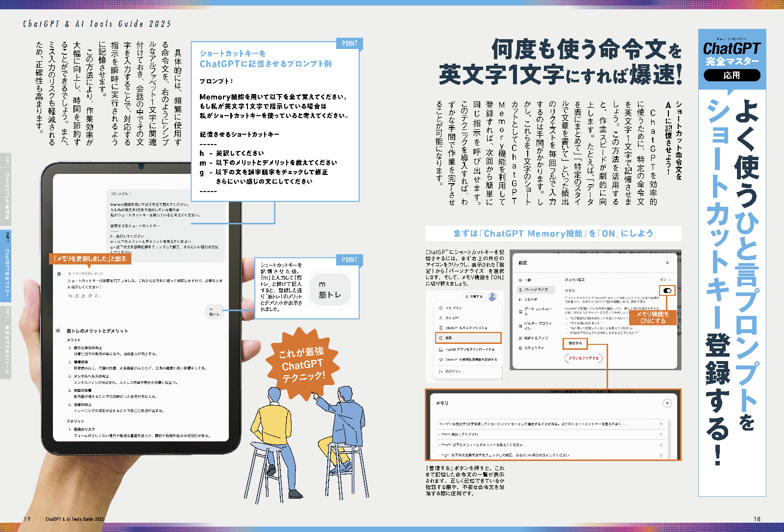
Task: Open the ビルダー プロファイル settings section
Action: click(536, 326)
